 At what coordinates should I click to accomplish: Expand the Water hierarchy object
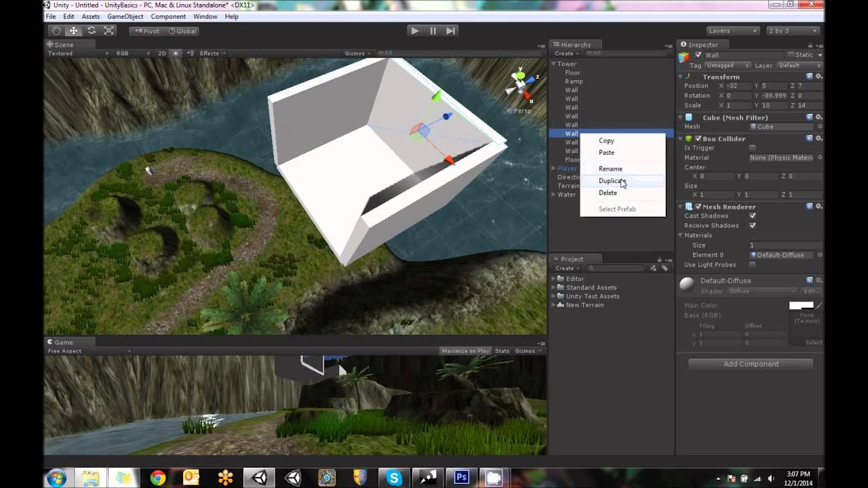[x=553, y=195]
